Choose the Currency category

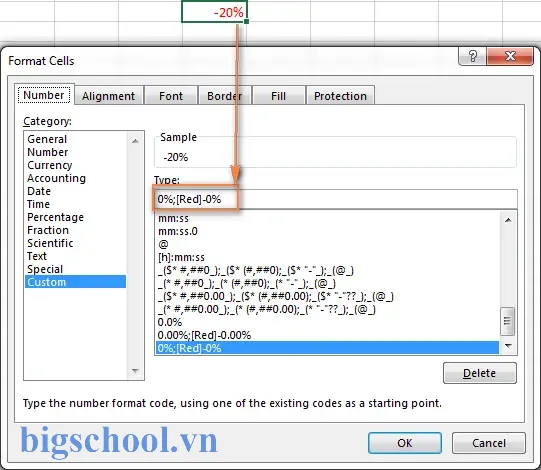[75, 165]
